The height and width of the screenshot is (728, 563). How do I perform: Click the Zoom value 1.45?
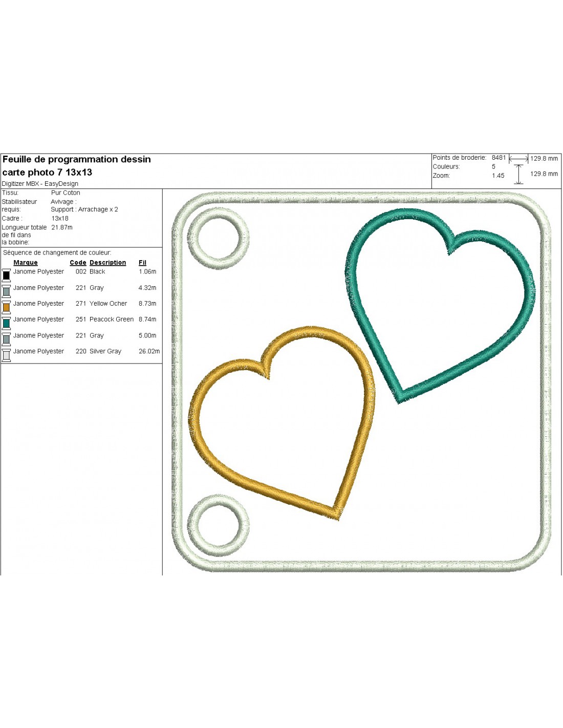pyautogui.click(x=498, y=176)
